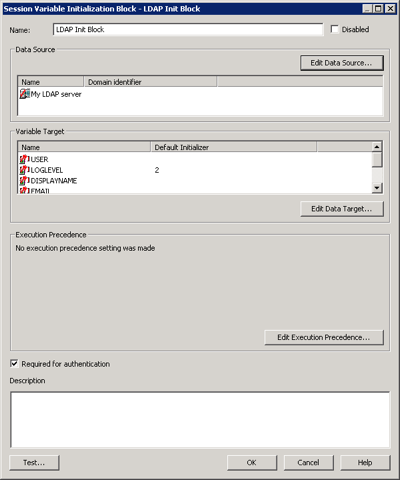Click the variable list scrollbar thumb
Screen dimensions: 400x480
click(x=377, y=159)
